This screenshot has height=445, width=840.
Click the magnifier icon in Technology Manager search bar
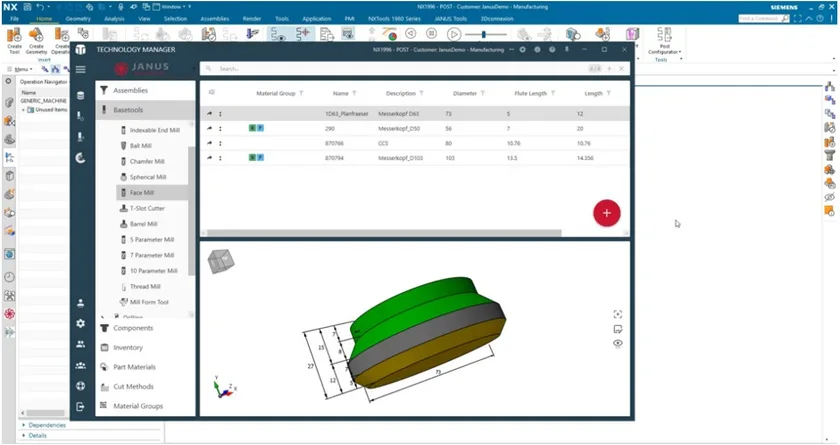(208, 69)
